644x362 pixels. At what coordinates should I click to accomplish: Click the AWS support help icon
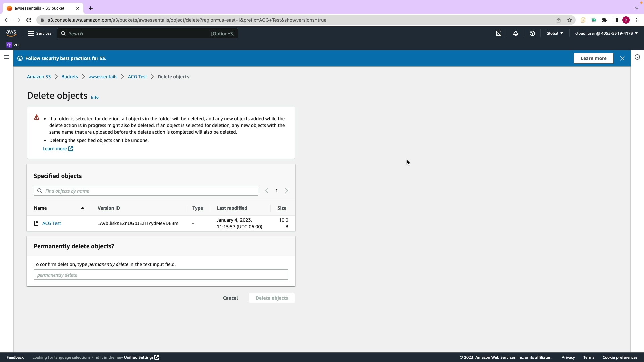pyautogui.click(x=532, y=33)
